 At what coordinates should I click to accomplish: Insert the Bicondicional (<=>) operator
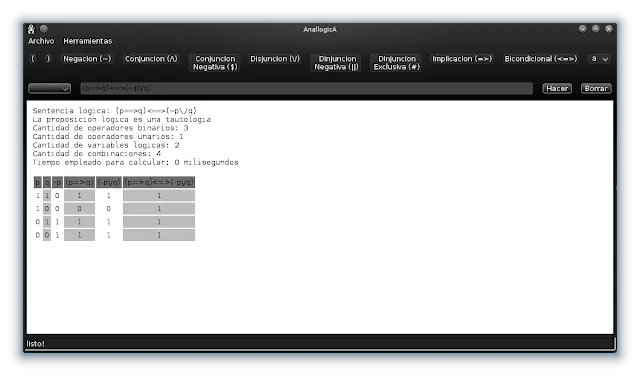pos(541,59)
